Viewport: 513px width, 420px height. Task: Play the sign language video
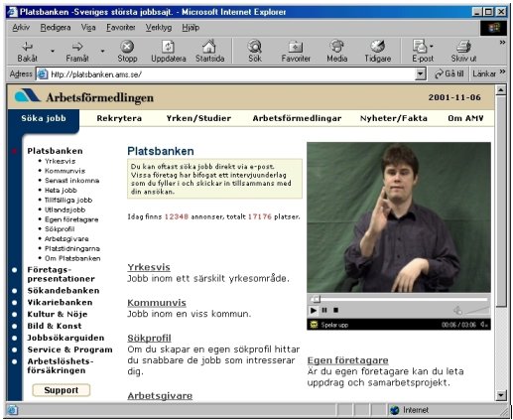[x=314, y=310]
